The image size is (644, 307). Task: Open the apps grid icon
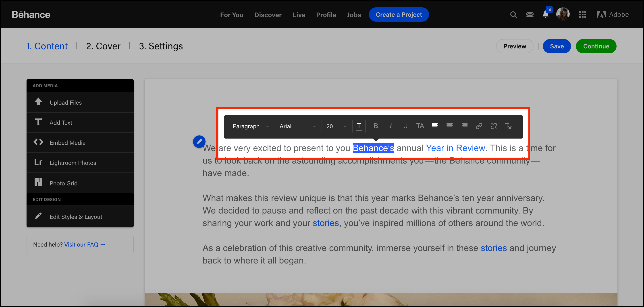pos(582,15)
